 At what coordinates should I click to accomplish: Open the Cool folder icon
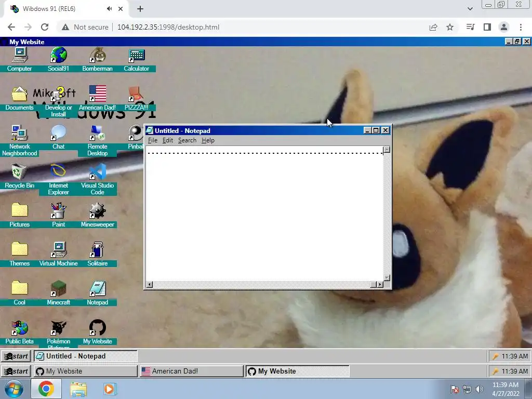click(19, 294)
